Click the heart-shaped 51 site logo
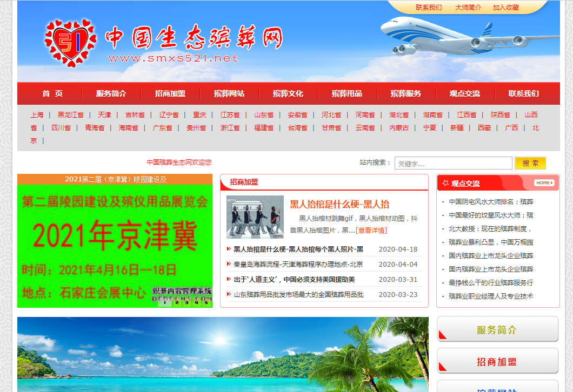 click(69, 43)
